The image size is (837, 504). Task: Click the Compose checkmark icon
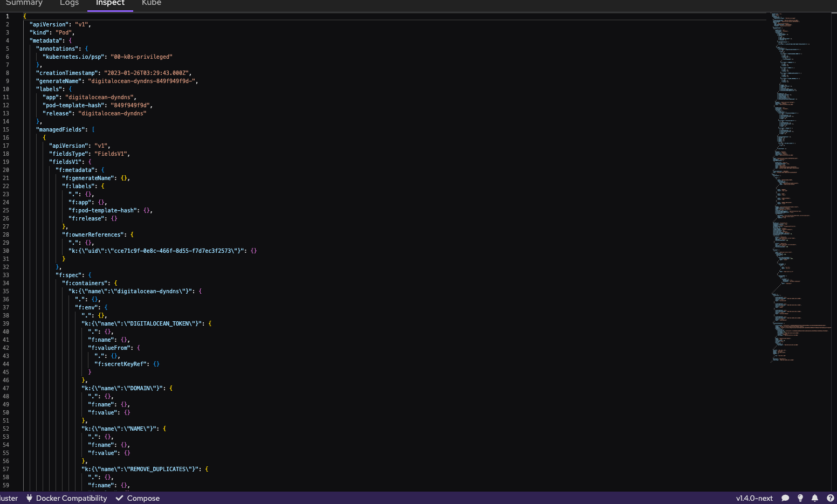119,498
